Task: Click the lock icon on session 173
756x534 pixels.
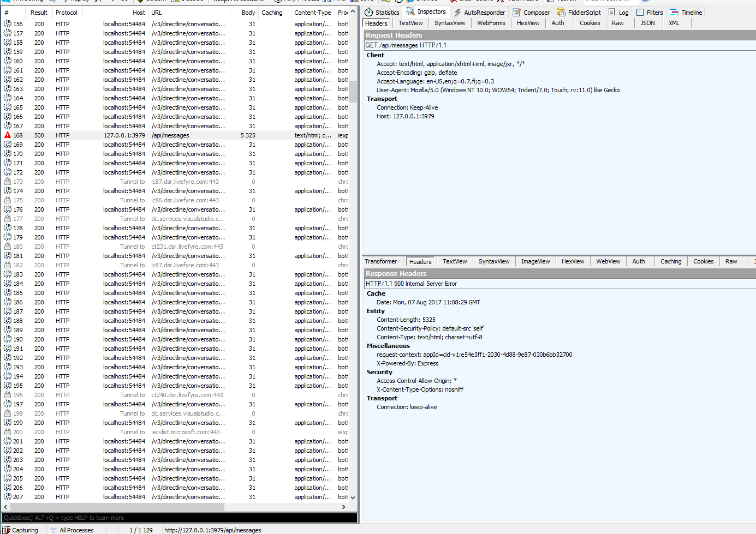Action: [7, 182]
